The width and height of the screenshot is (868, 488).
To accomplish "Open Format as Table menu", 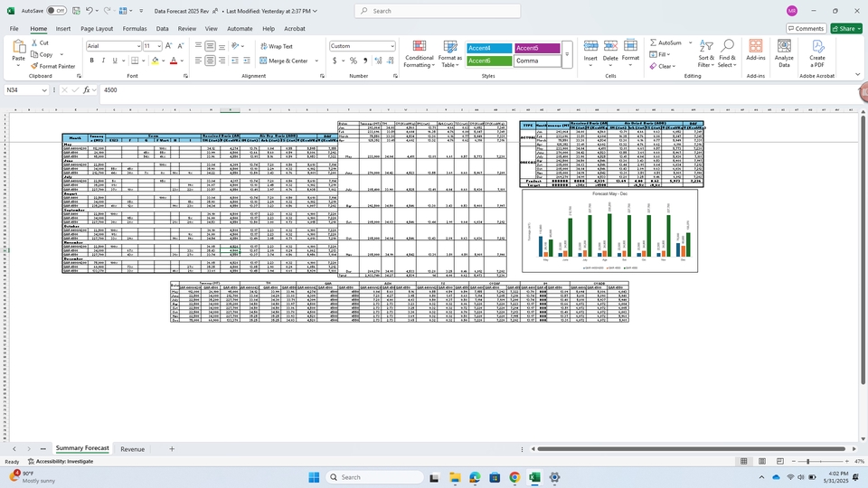I will tap(450, 54).
